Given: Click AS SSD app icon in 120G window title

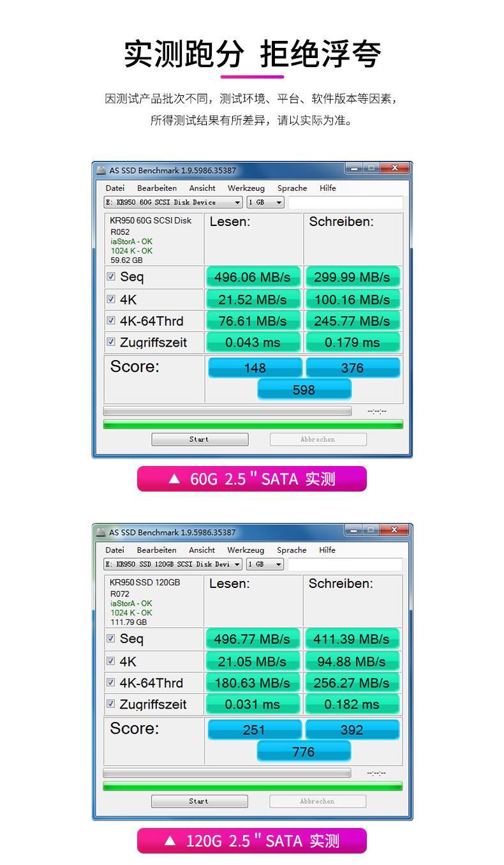Looking at the screenshot, I should pos(101,532).
